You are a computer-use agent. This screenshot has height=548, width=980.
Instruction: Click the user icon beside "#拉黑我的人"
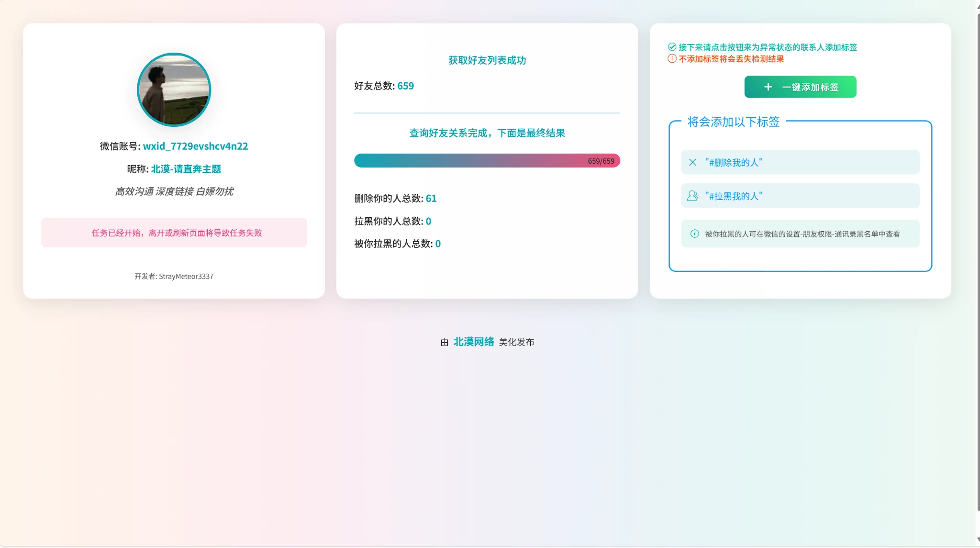coord(692,196)
